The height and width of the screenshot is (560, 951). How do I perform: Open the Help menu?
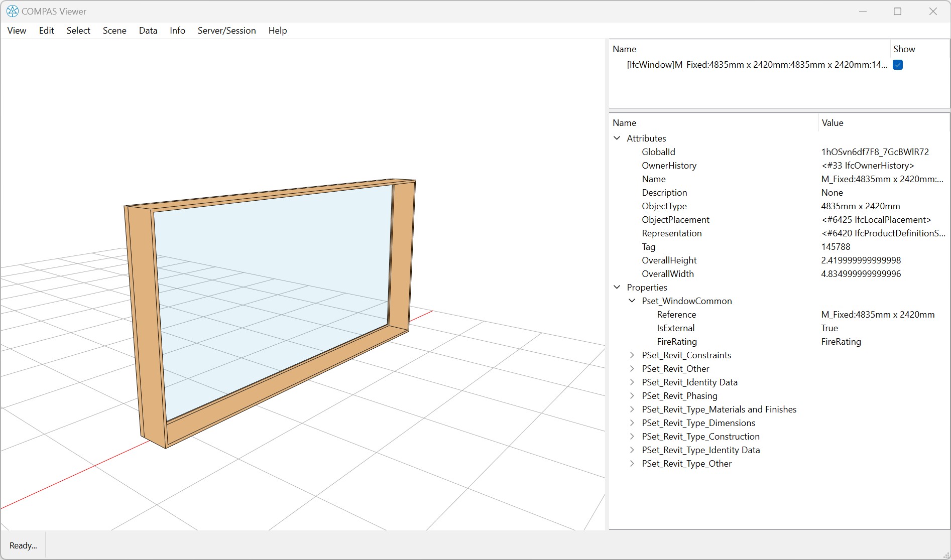coord(277,31)
